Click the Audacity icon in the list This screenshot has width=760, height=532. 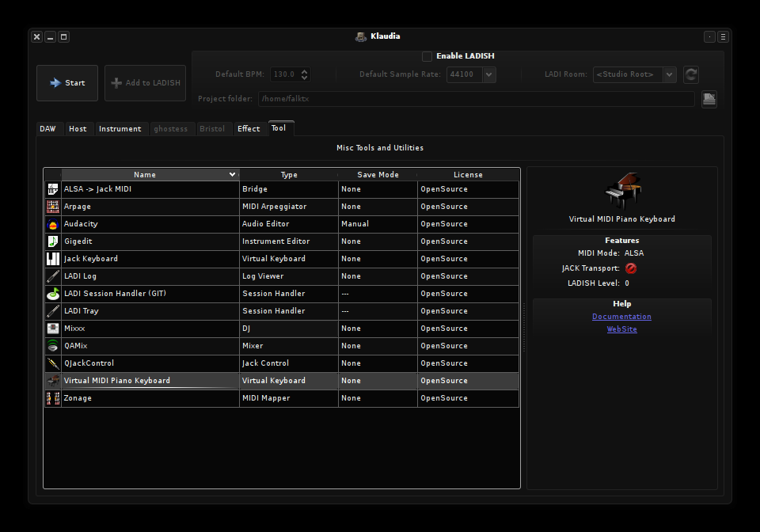(x=53, y=224)
